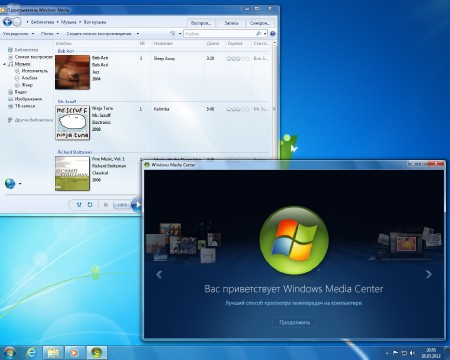
Task: Toggle repeat in Media Player
Action: (x=90, y=205)
